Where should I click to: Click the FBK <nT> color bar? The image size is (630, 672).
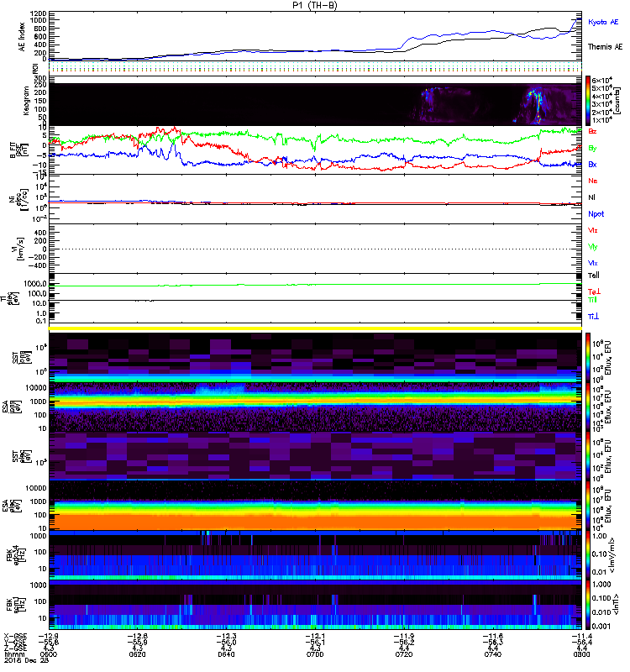click(588, 605)
